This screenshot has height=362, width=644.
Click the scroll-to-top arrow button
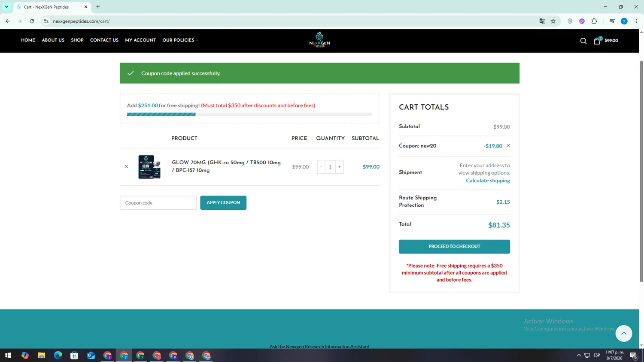coord(624,333)
